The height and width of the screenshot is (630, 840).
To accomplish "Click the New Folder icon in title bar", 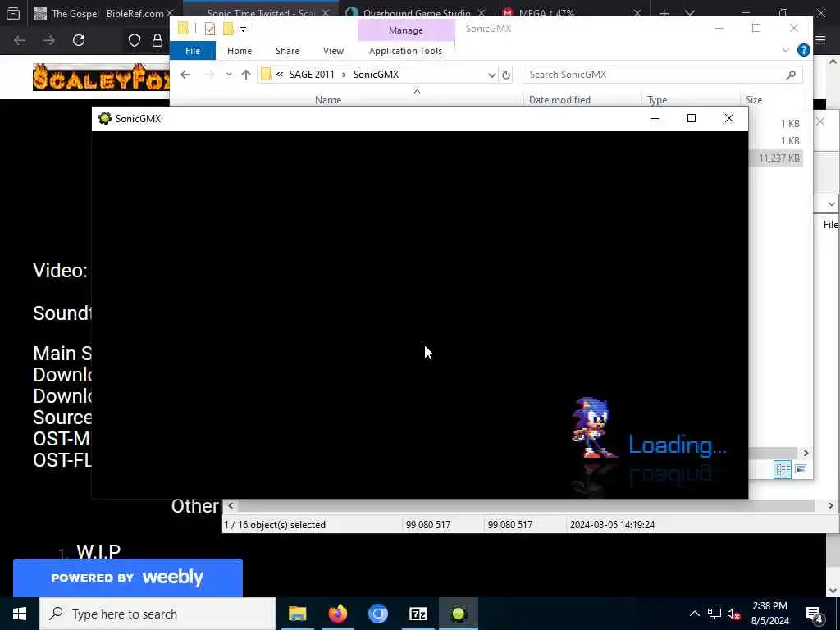I will point(228,29).
